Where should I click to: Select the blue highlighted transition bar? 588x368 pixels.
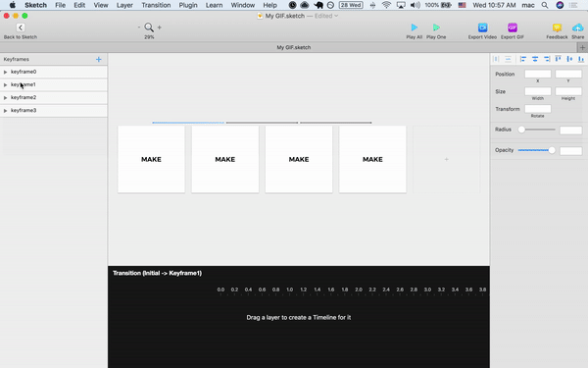tap(188, 123)
